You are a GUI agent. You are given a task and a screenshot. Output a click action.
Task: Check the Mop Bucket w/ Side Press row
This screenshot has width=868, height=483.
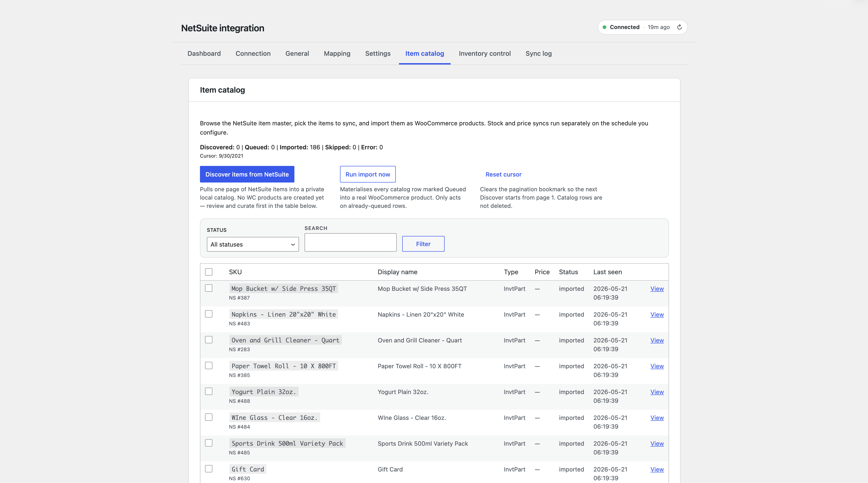[x=209, y=288]
